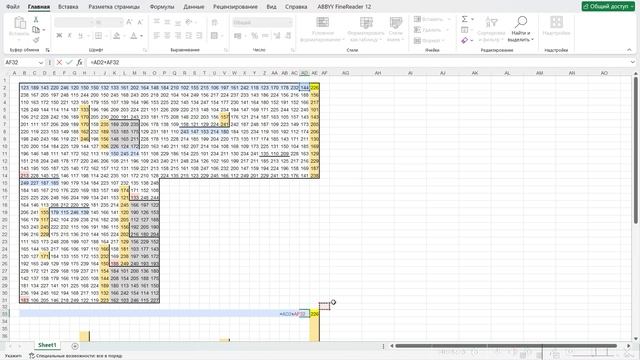640x360 pixels.
Task: Apply percent style format
Action: 255,36
